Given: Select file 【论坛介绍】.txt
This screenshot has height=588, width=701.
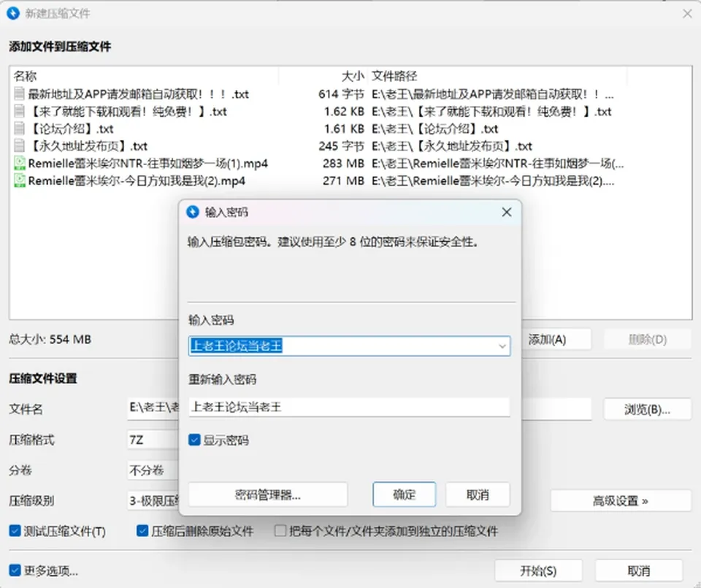Looking at the screenshot, I should pos(71,129).
